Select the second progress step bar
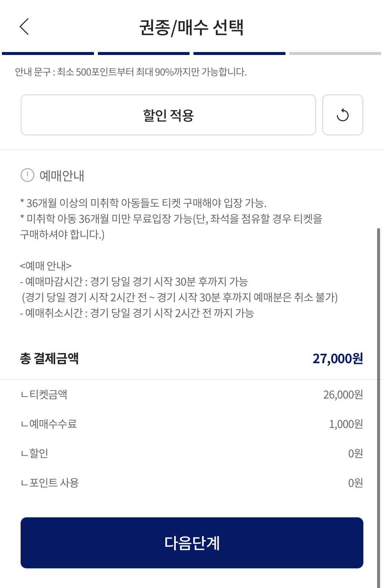Image resolution: width=383 pixels, height=588 pixels. (144, 53)
